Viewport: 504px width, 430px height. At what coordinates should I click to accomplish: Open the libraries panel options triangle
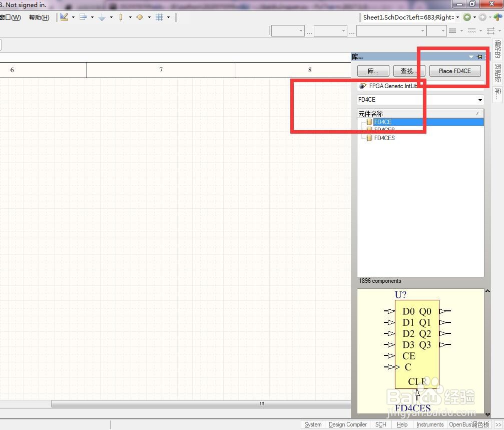point(471,57)
